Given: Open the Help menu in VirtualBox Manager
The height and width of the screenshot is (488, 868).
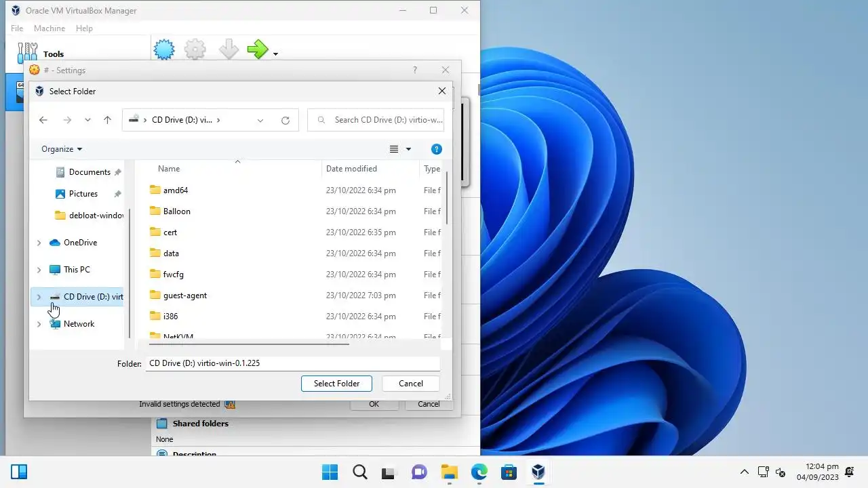Looking at the screenshot, I should point(84,28).
